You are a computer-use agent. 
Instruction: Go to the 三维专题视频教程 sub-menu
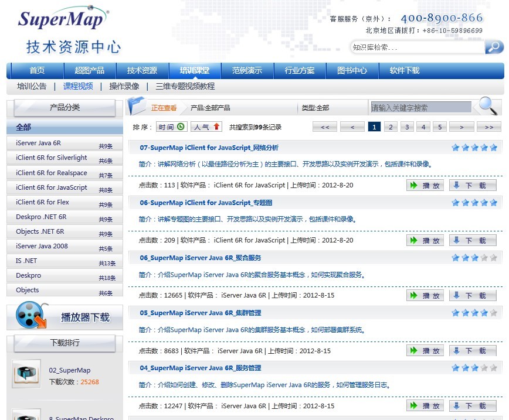click(x=185, y=86)
